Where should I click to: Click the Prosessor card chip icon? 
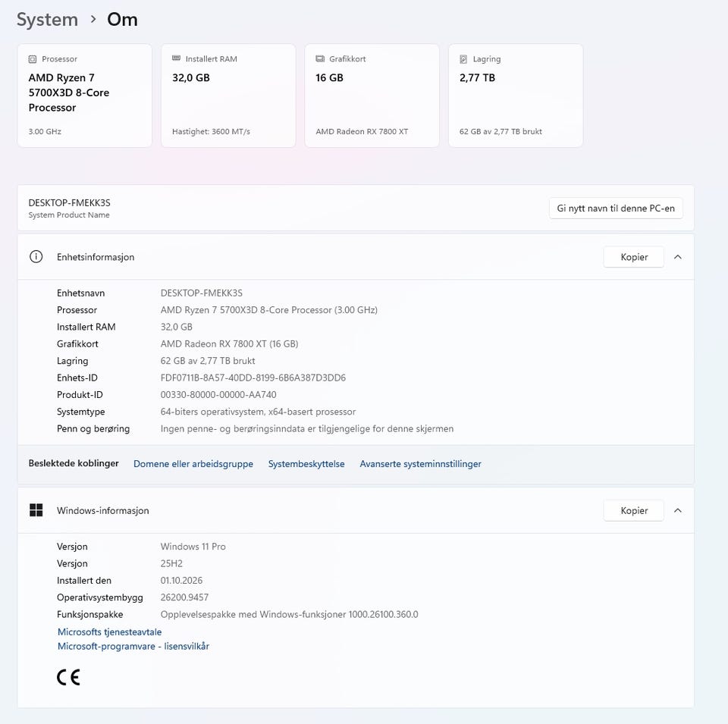[33, 59]
